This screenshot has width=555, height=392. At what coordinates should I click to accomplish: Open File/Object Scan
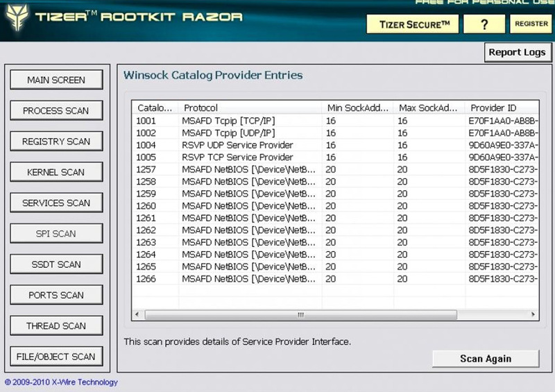56,357
